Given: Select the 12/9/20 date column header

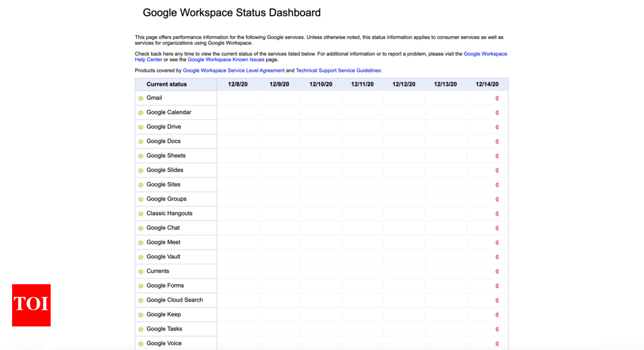Looking at the screenshot, I should click(279, 84).
